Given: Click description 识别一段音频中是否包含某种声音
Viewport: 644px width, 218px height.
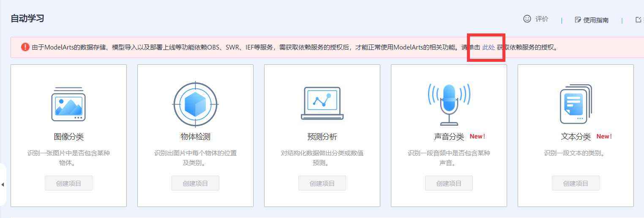Looking at the screenshot, I should pos(449,158).
